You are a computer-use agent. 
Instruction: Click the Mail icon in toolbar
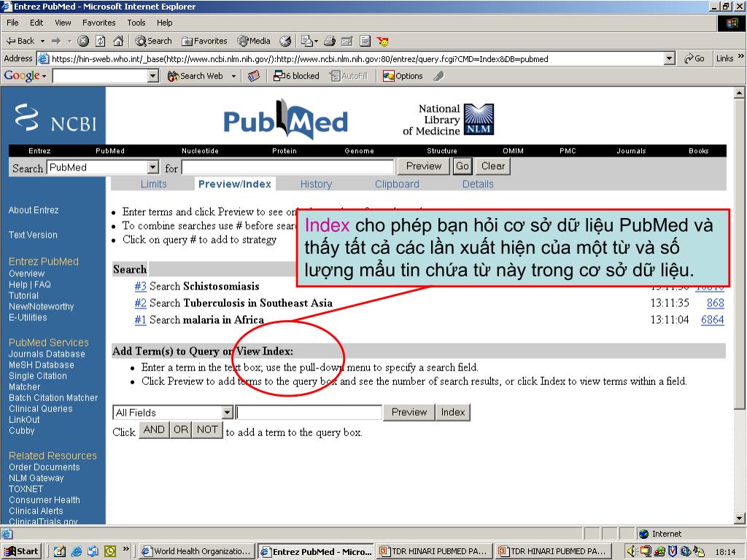[306, 41]
